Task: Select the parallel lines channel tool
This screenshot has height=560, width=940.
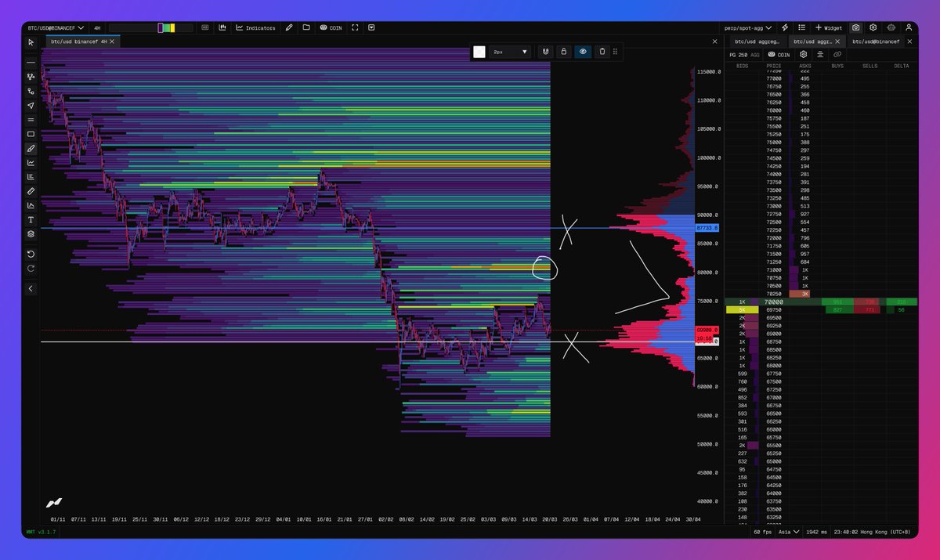Action: [31, 120]
